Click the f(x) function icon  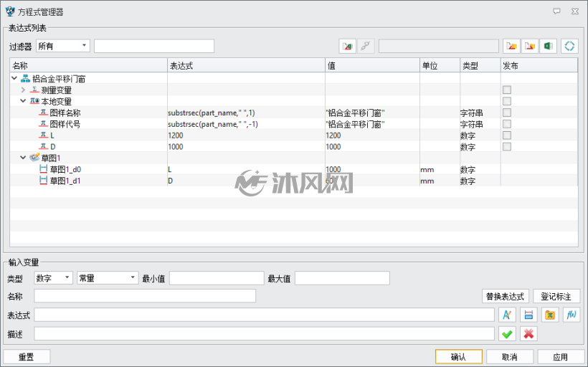point(572,315)
